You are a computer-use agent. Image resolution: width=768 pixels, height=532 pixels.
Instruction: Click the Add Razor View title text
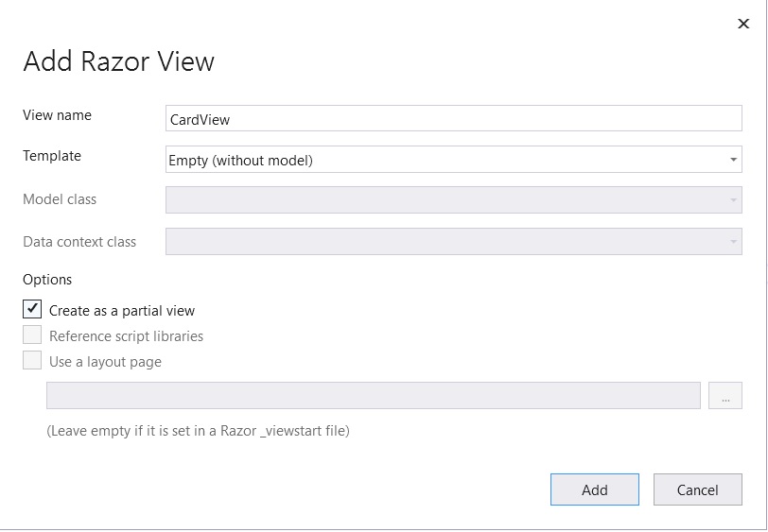[118, 61]
